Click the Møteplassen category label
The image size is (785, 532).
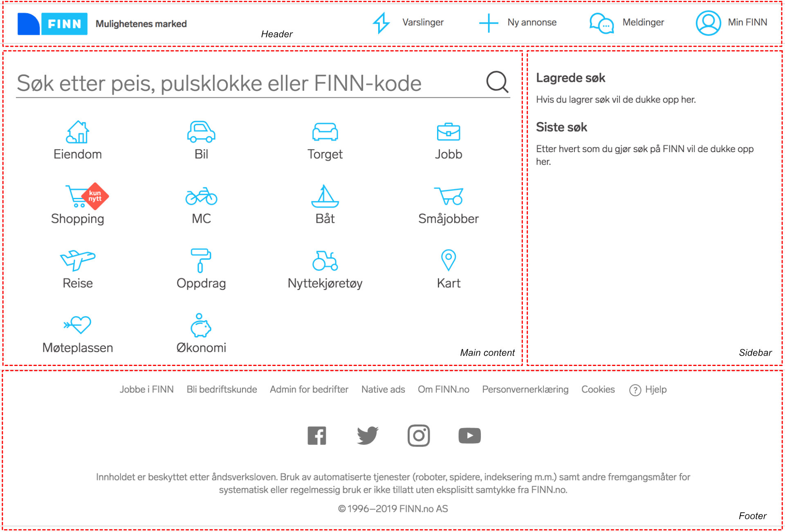pos(78,348)
